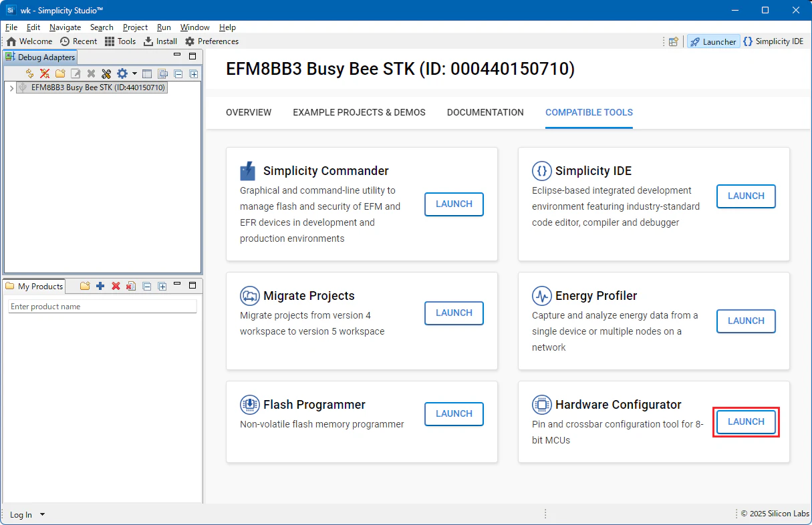The height and width of the screenshot is (525, 812).
Task: Maximize the Debug Adapters panel
Action: coord(192,56)
